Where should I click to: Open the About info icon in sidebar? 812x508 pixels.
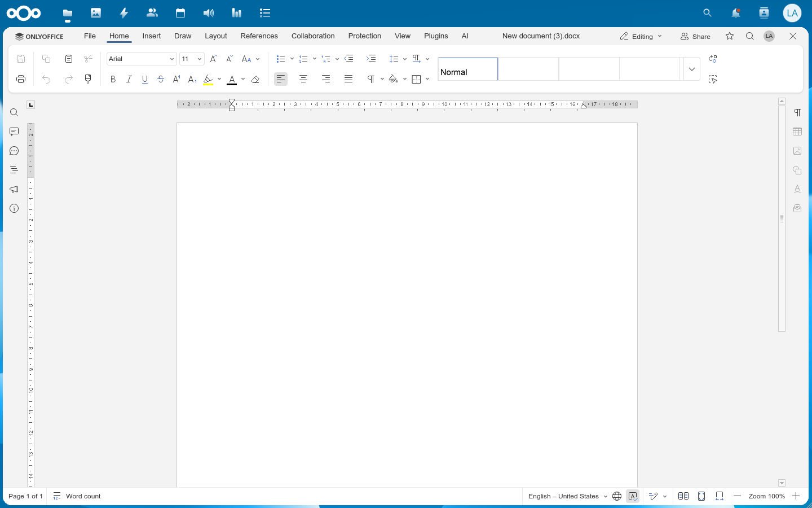(14, 208)
